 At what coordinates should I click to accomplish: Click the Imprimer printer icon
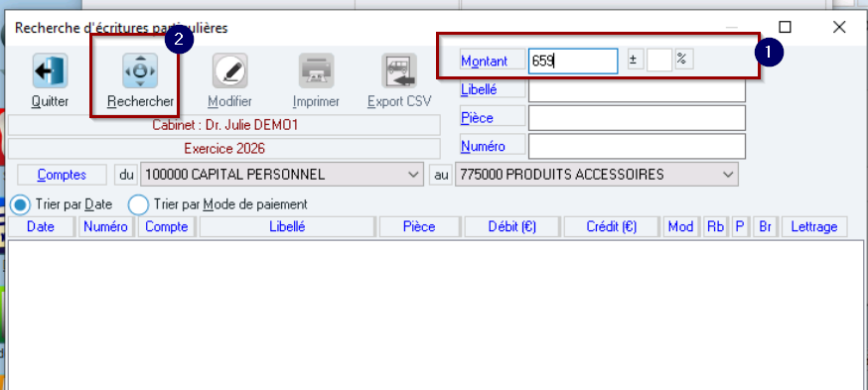316,70
